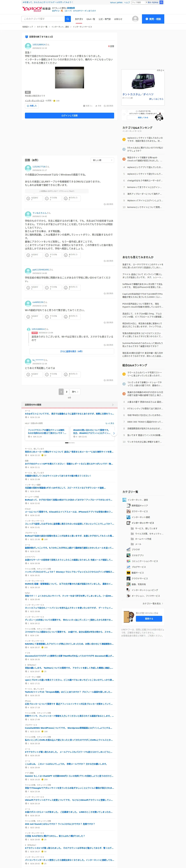Screen dimensions: 186x868
Task: Select the カテゴリ tab
Action: pos(79,19)
